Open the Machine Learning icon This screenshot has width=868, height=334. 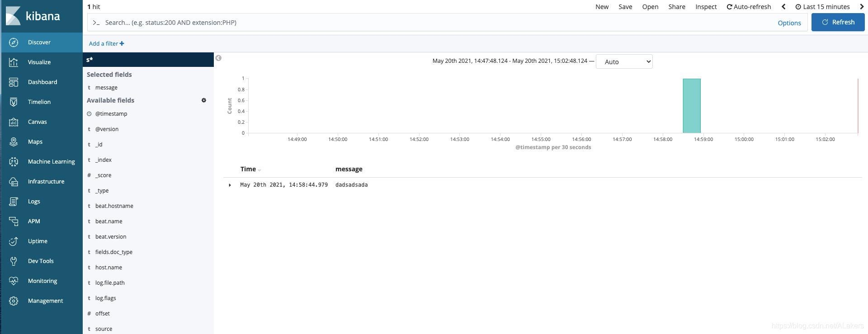coord(14,162)
